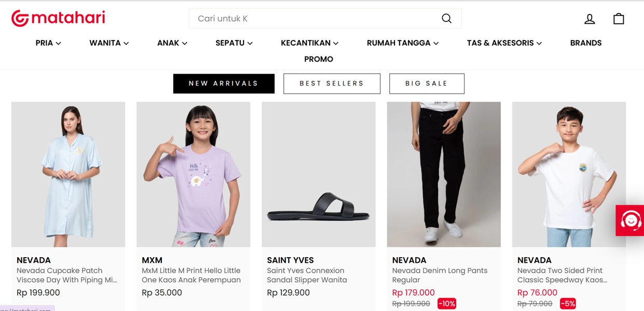View MxM Little M Print kaos link
Viewport: 644px width, 311px height.
[191, 275]
